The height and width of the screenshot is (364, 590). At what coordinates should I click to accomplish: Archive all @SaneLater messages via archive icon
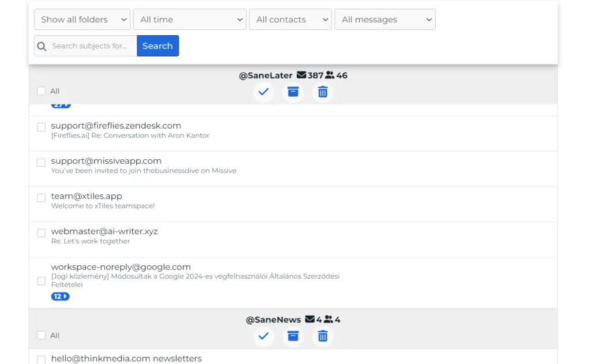[293, 92]
